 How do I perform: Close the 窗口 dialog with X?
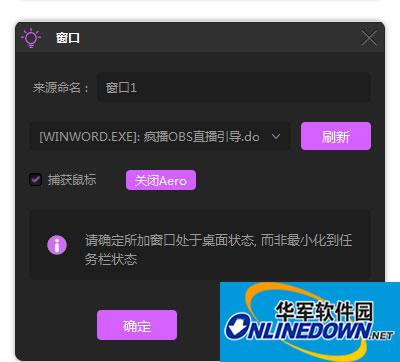pos(369,38)
